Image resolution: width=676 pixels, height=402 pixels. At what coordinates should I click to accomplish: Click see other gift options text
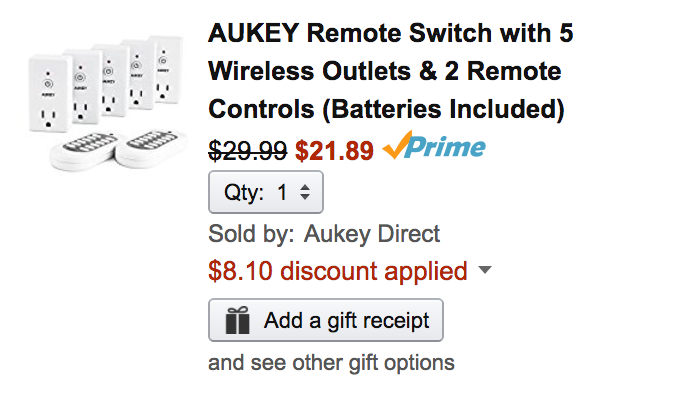(331, 362)
